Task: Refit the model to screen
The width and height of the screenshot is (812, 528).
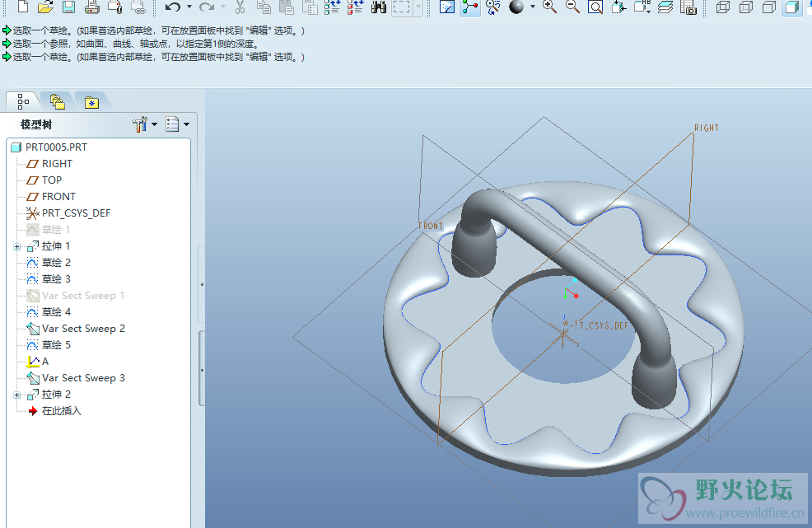Action: 595,7
